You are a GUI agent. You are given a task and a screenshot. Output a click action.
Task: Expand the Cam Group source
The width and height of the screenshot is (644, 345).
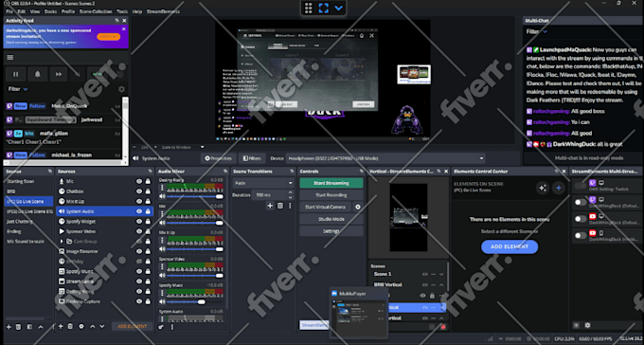[x=62, y=242]
